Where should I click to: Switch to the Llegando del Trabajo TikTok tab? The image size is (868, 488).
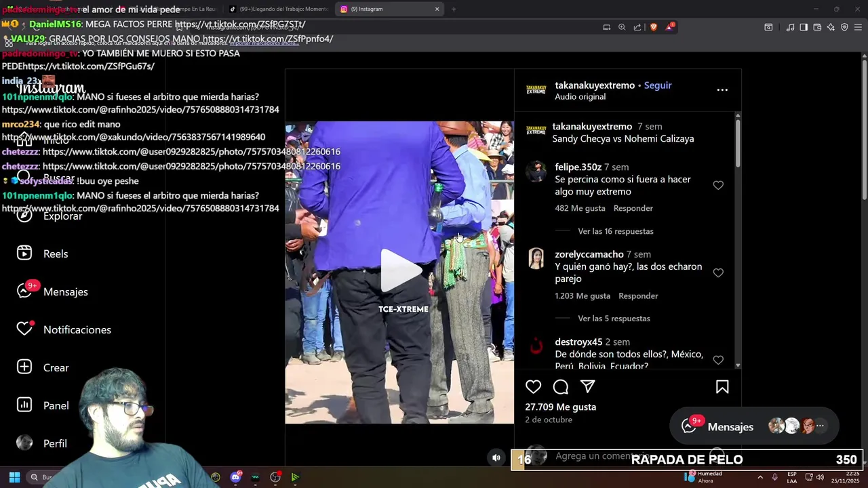[x=278, y=9]
